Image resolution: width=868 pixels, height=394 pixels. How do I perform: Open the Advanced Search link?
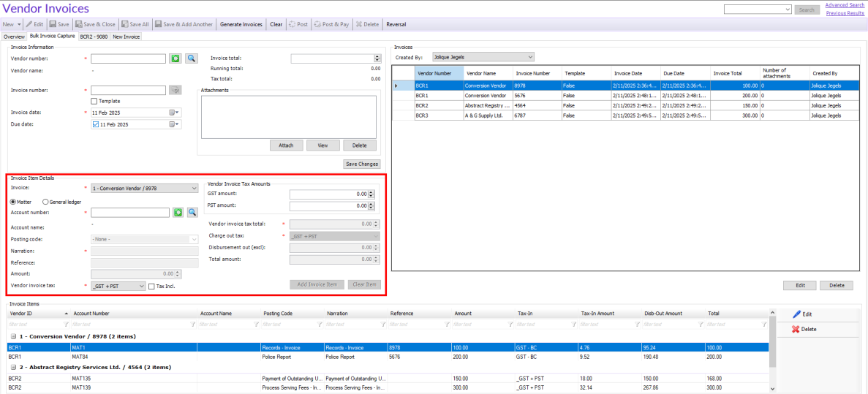pyautogui.click(x=844, y=5)
